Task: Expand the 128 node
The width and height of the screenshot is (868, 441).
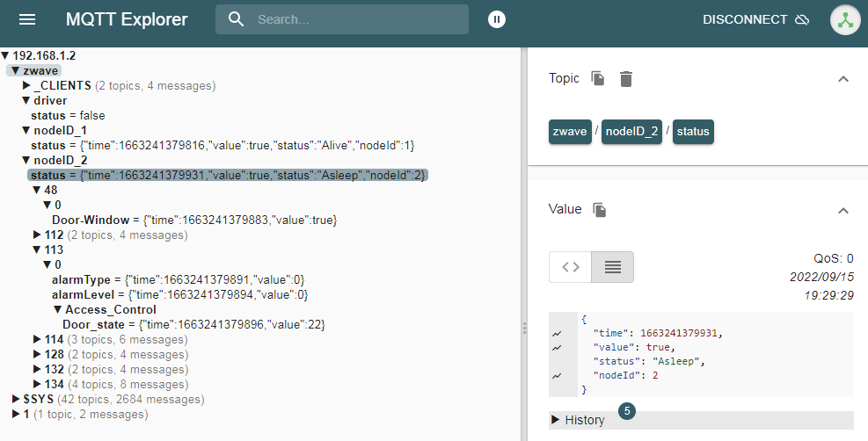Action: (37, 354)
